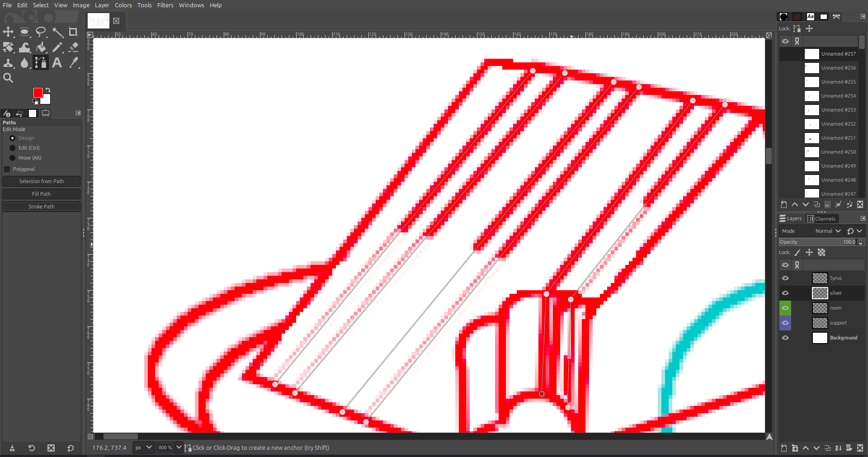Click the Stroke Path button
This screenshot has width=868, height=457.
41,207
